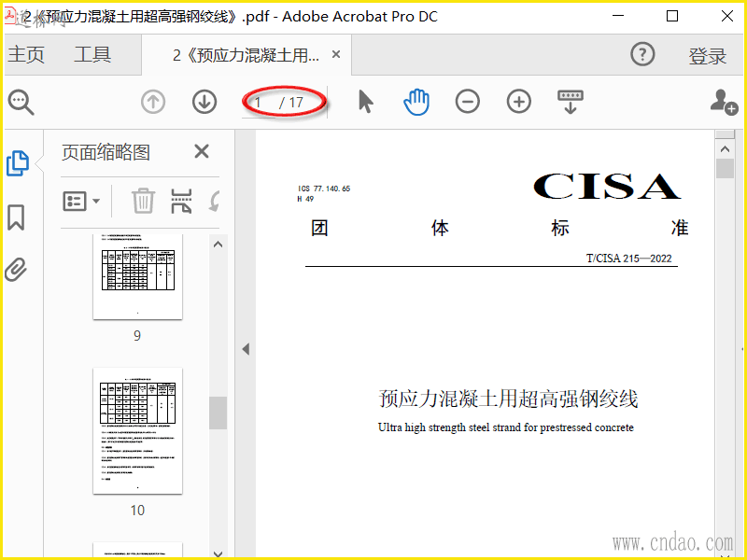
Task: Click the CISA logo heading
Action: (x=607, y=186)
